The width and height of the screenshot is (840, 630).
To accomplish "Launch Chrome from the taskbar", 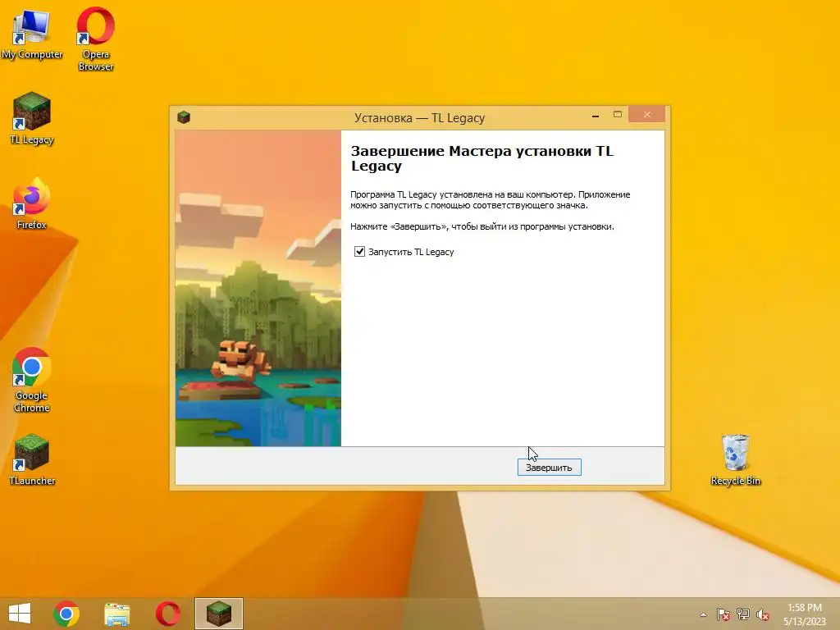I will click(66, 614).
